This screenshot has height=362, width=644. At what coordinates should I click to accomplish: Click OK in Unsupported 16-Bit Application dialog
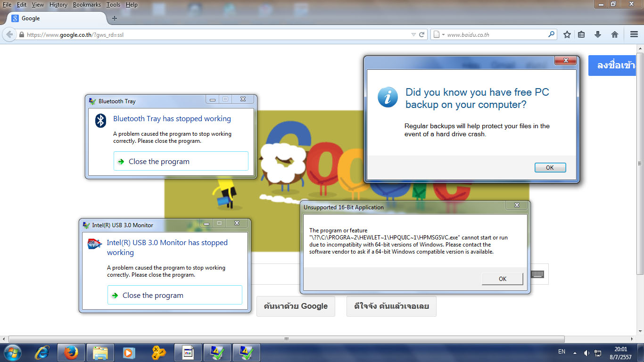click(503, 279)
